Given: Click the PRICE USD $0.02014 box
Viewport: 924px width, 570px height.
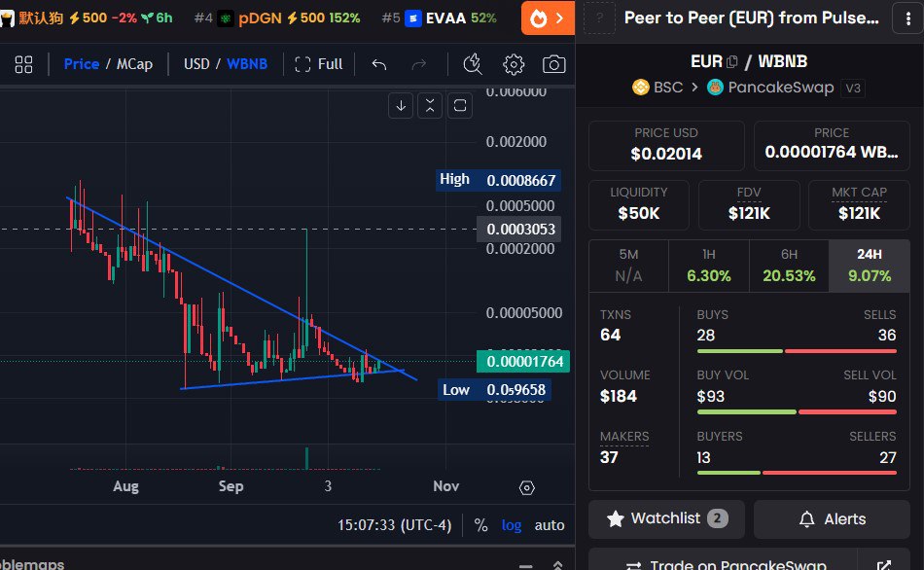Looking at the screenshot, I should click(x=666, y=146).
